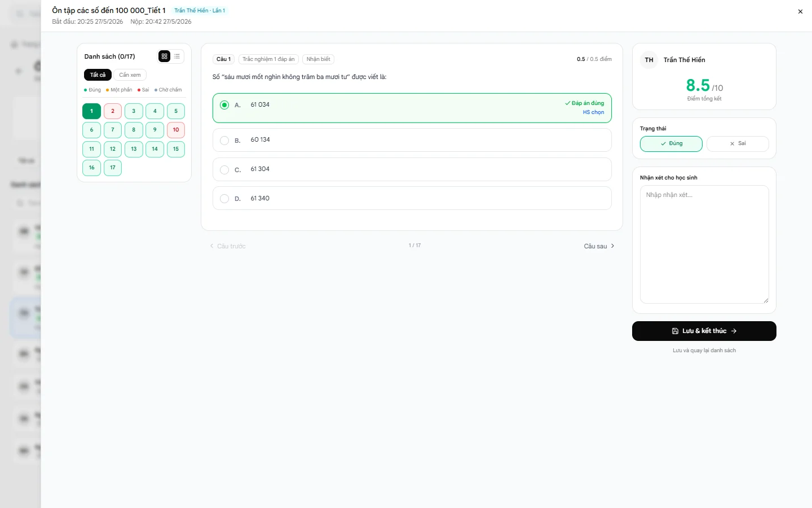812x508 pixels.
Task: Click the 'Trần Thế Hiển · Lần 1' badge
Action: [x=200, y=11]
